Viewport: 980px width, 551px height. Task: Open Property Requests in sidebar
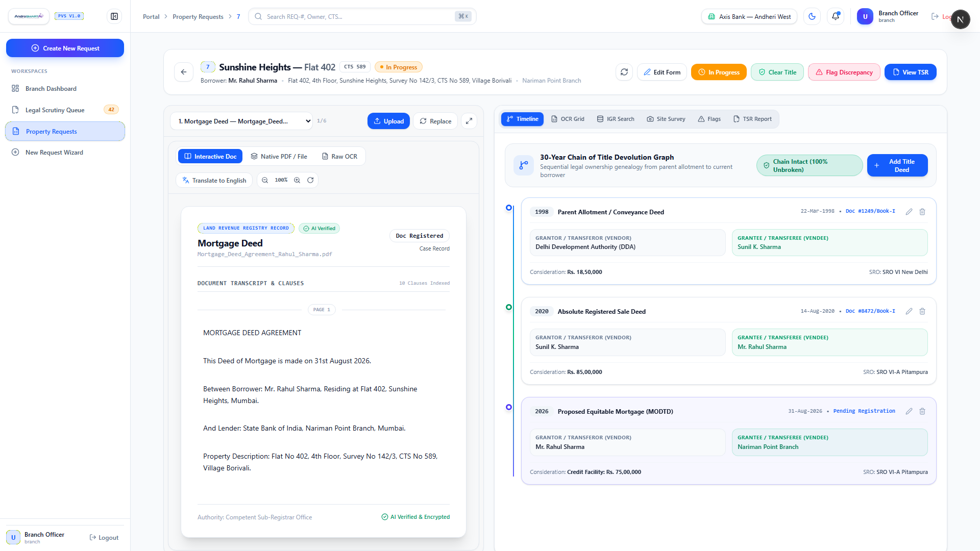(x=65, y=131)
